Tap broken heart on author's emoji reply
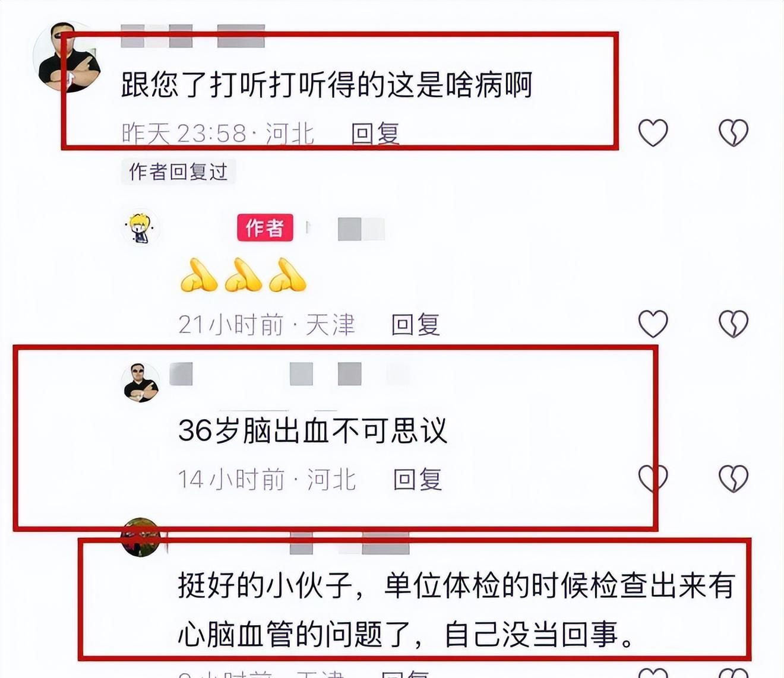Image resolution: width=784 pixels, height=678 pixels. 733,324
